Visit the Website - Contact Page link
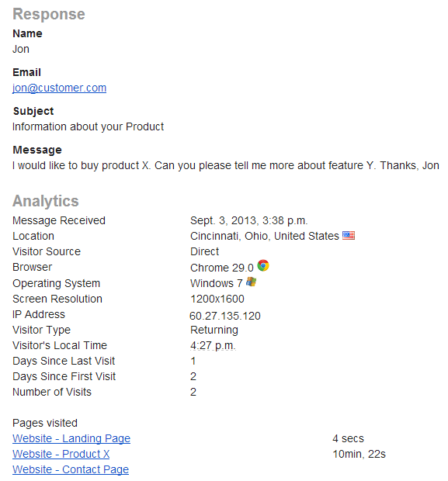 (71, 469)
